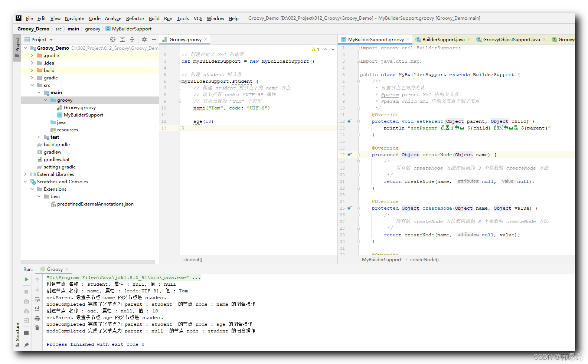Open the File menu
This screenshot has height=364, width=588.
[x=29, y=18]
